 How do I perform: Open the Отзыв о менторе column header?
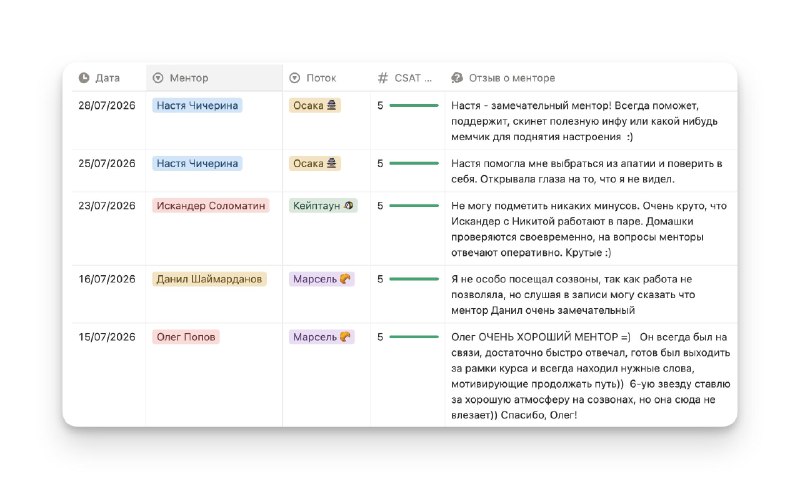pos(591,78)
